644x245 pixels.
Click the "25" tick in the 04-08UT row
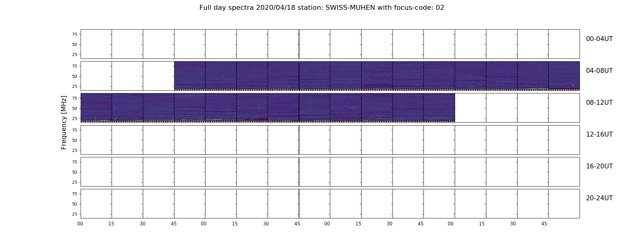pos(75,86)
